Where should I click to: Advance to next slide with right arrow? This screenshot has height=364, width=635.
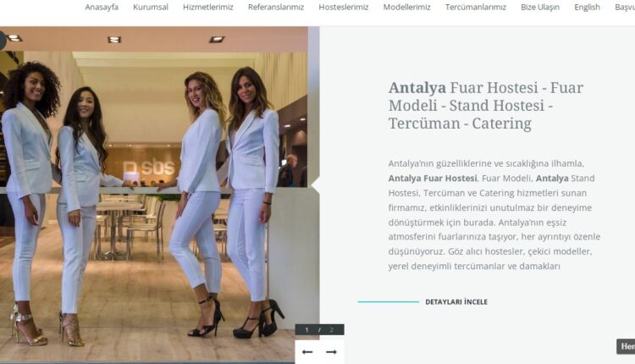(x=331, y=352)
